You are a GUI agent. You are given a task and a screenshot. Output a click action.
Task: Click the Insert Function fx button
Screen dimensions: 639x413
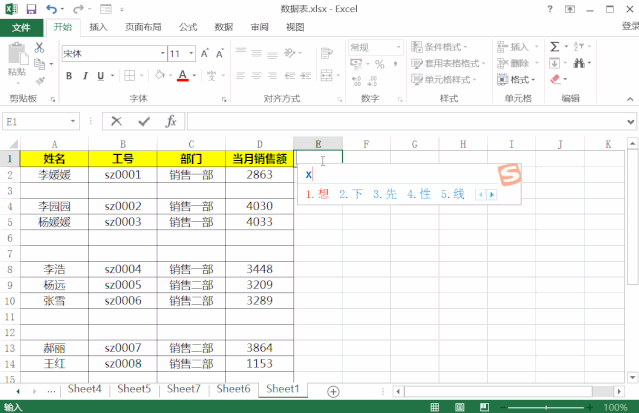pyautogui.click(x=171, y=121)
